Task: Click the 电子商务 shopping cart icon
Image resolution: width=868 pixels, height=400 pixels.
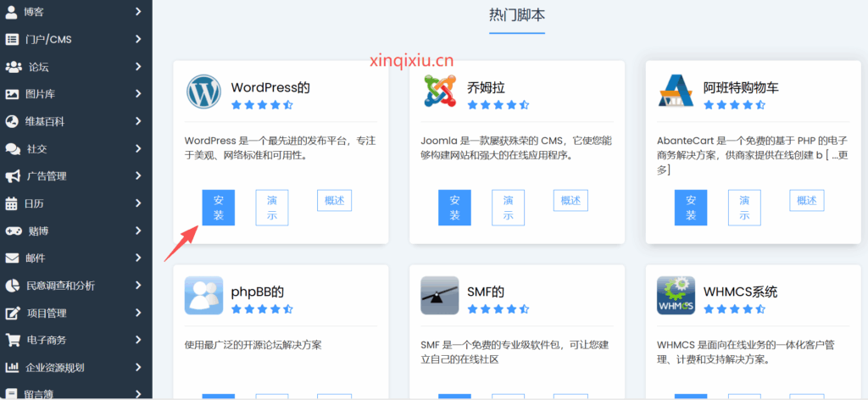Action: [13, 340]
